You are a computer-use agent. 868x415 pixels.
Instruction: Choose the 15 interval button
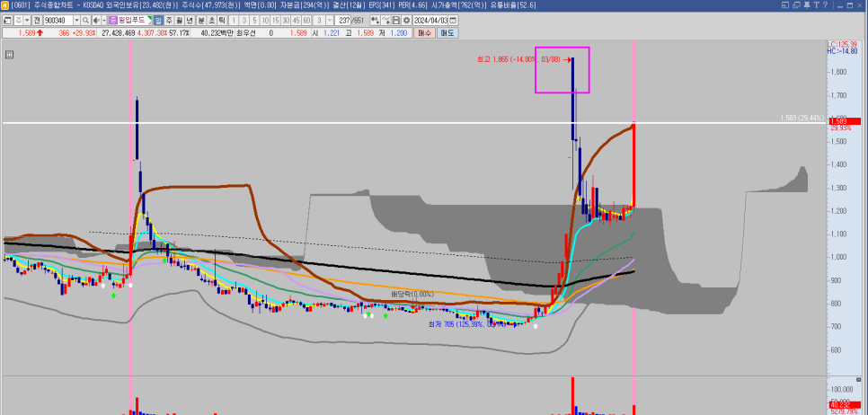pos(275,20)
